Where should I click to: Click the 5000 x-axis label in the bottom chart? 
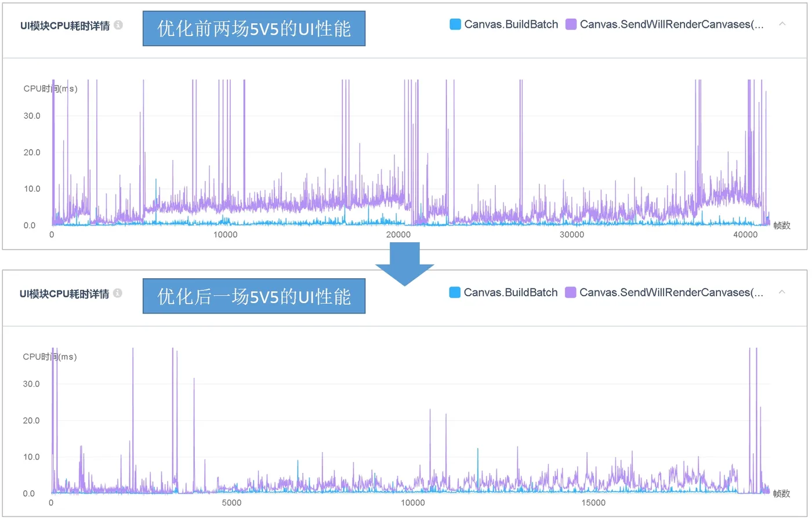tap(231, 503)
